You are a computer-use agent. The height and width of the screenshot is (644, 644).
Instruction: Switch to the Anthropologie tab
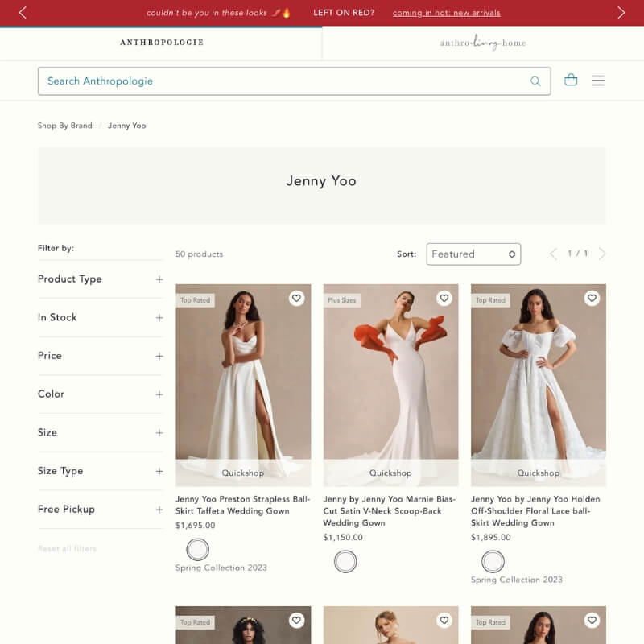161,43
